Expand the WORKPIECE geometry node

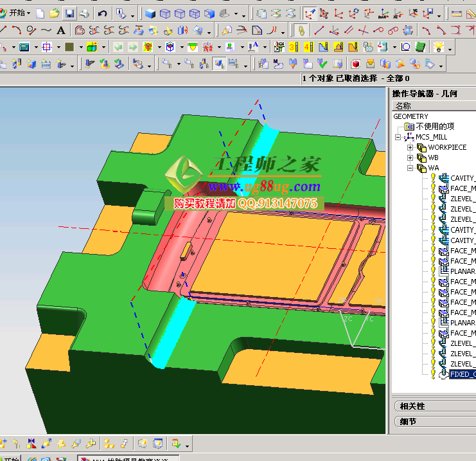coord(410,147)
